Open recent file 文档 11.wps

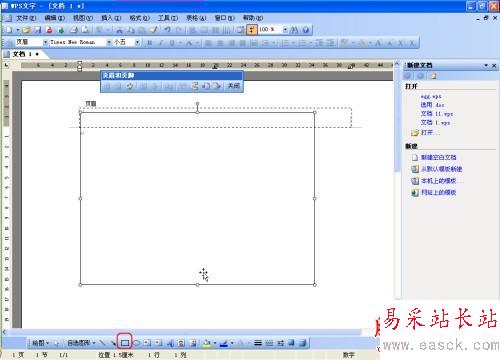[436, 114]
